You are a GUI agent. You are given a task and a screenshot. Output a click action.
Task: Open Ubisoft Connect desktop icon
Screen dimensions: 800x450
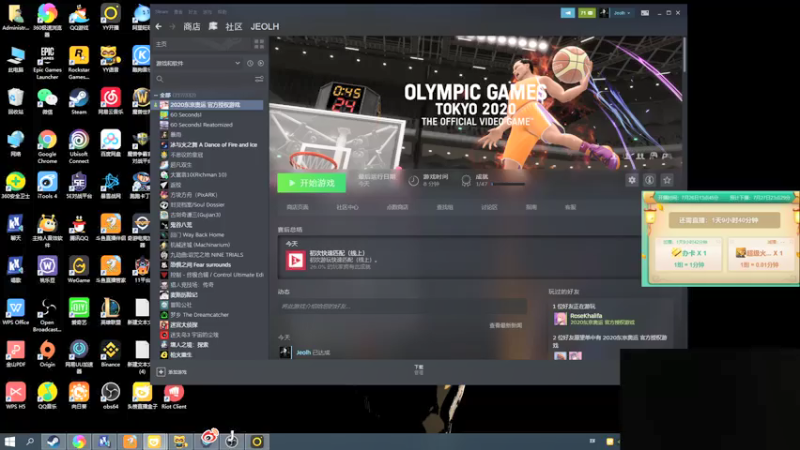tap(79, 146)
